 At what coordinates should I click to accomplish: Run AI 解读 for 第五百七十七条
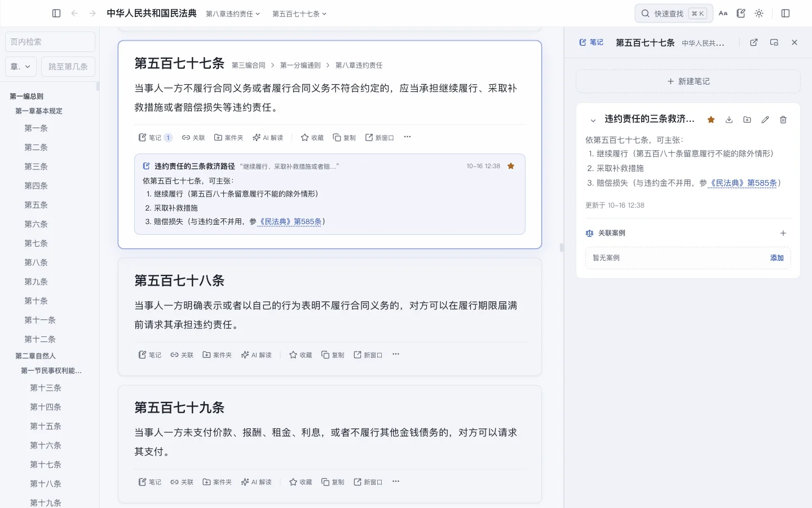coord(268,138)
